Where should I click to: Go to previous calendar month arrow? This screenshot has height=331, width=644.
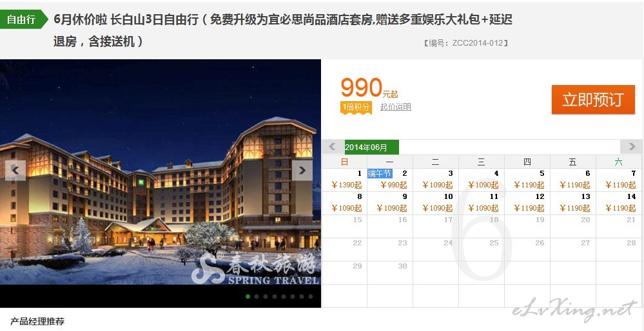point(333,147)
